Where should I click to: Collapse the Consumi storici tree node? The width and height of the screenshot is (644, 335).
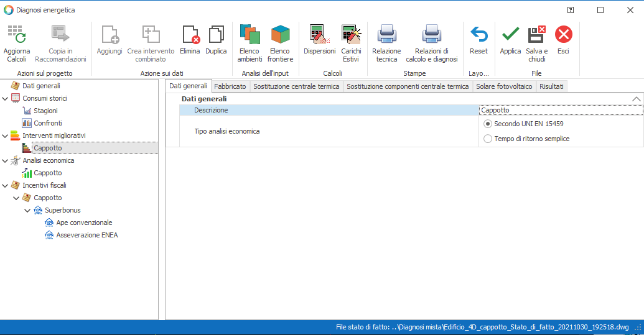(x=6, y=98)
